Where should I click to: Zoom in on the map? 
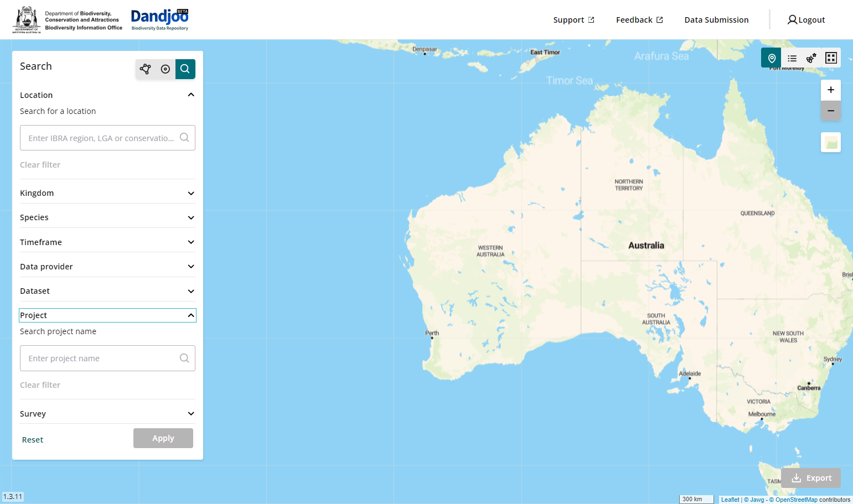tap(831, 90)
